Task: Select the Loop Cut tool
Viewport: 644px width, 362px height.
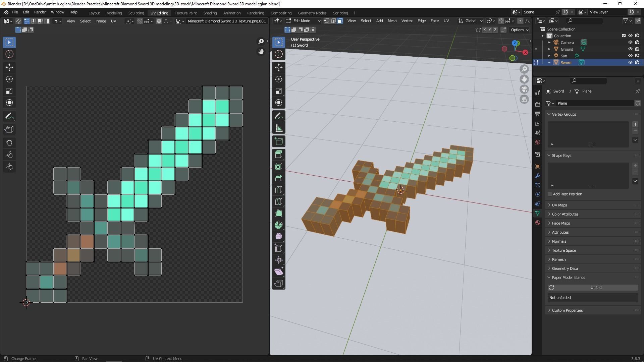Action: coord(278,190)
